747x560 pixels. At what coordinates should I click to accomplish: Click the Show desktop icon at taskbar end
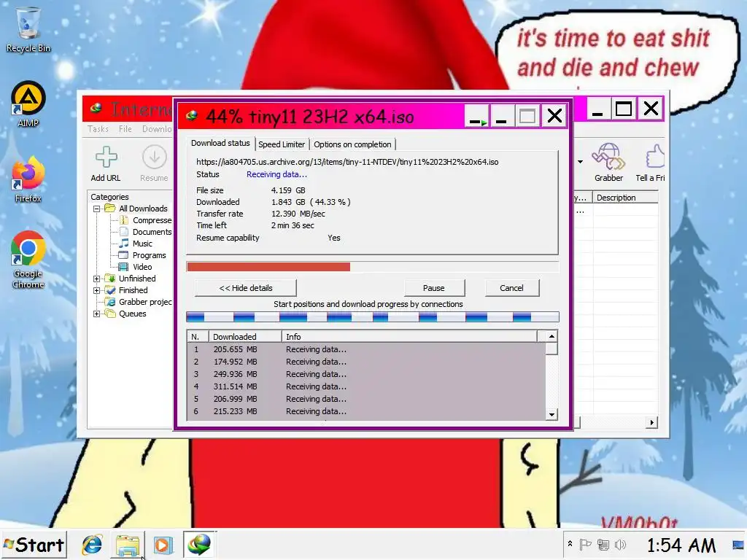coord(738,544)
